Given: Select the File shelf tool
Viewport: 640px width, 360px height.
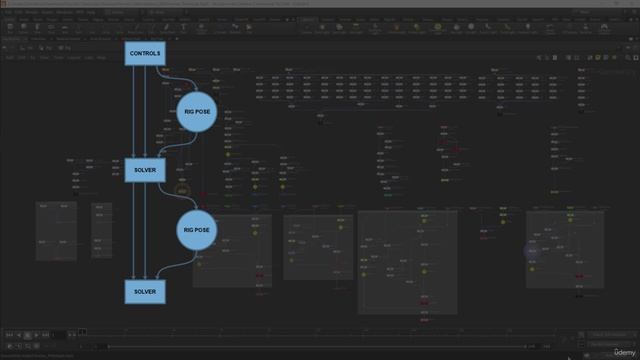Looking at the screenshot, I should pos(249,28).
